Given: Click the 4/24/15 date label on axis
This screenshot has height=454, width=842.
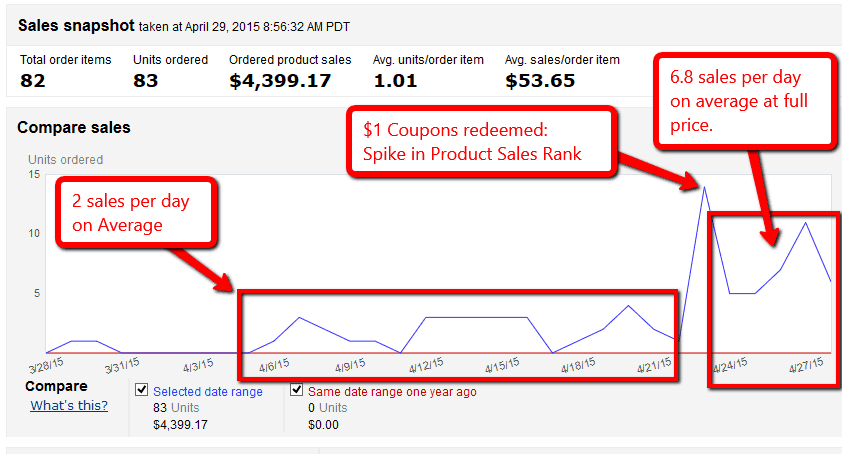Looking at the screenshot, I should pyautogui.click(x=731, y=365).
